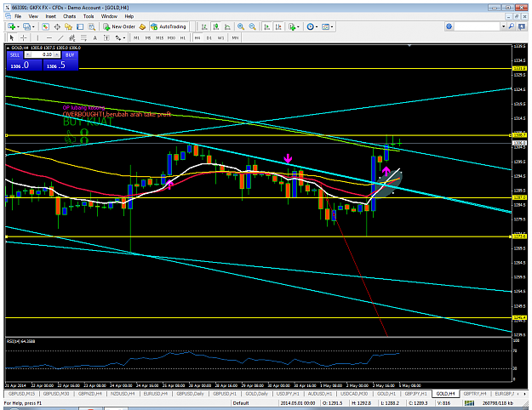Toggle Auto Scroll on the chart
The image size is (532, 410).
click(267, 26)
